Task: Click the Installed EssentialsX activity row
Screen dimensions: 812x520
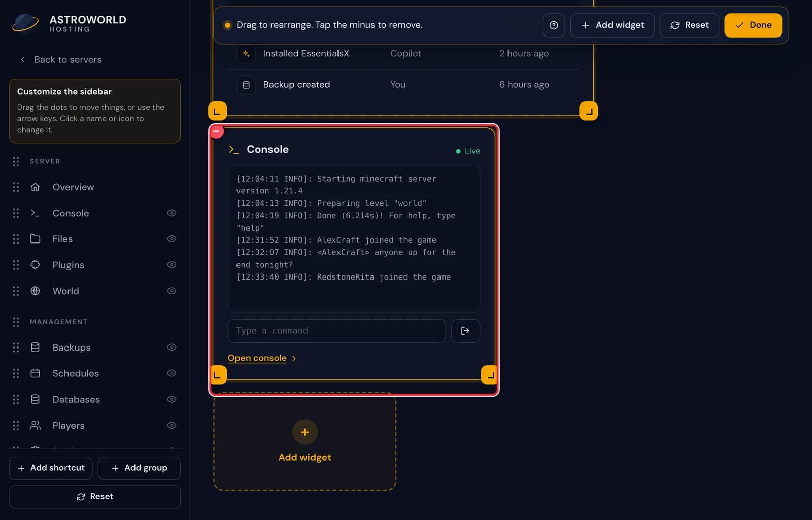Action: click(403, 54)
